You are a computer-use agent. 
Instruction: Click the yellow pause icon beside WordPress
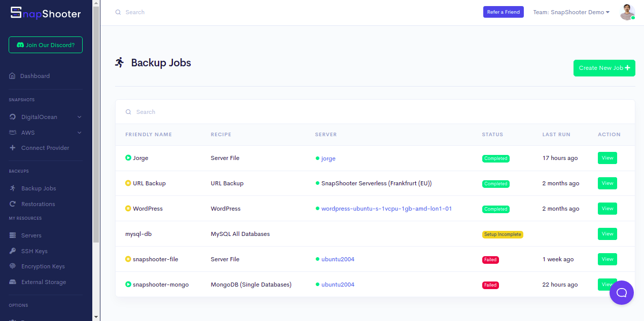(x=128, y=209)
